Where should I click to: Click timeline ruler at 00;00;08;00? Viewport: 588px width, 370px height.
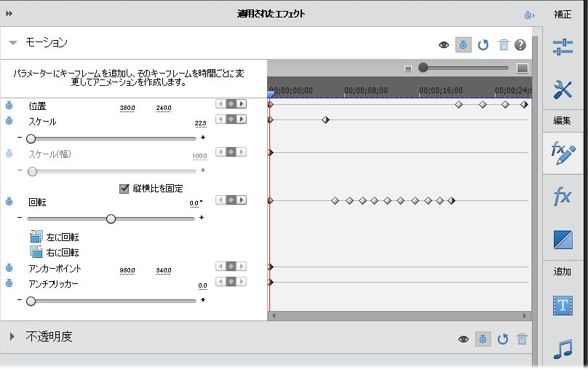point(365,90)
